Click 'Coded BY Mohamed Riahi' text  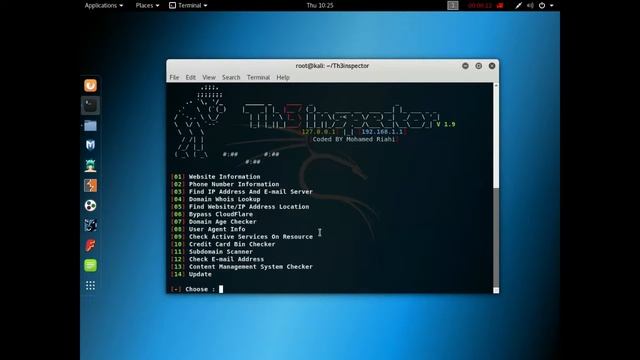coord(354,139)
